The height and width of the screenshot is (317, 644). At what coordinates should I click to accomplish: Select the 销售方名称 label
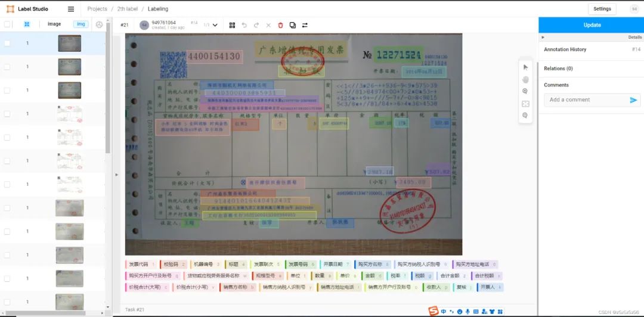pyautogui.click(x=237, y=287)
